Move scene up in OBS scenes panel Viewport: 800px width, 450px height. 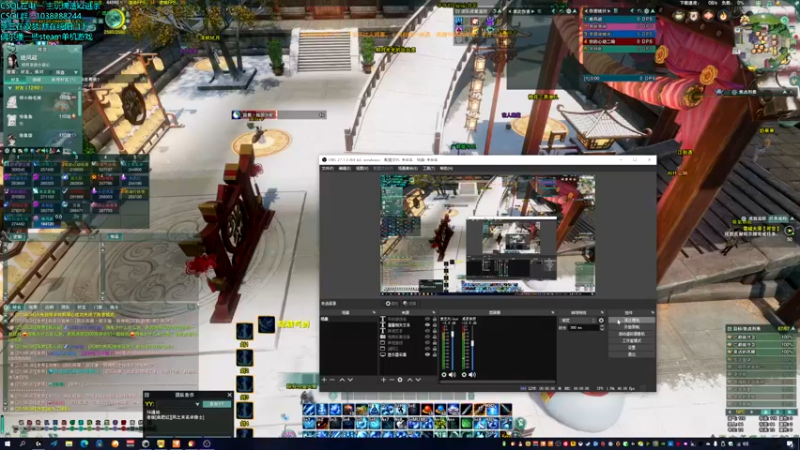click(342, 380)
